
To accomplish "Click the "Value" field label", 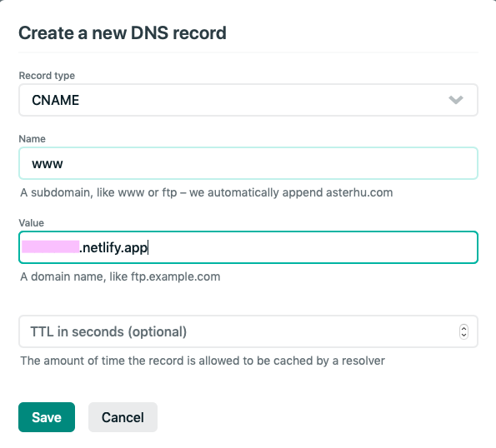I will tap(32, 222).
